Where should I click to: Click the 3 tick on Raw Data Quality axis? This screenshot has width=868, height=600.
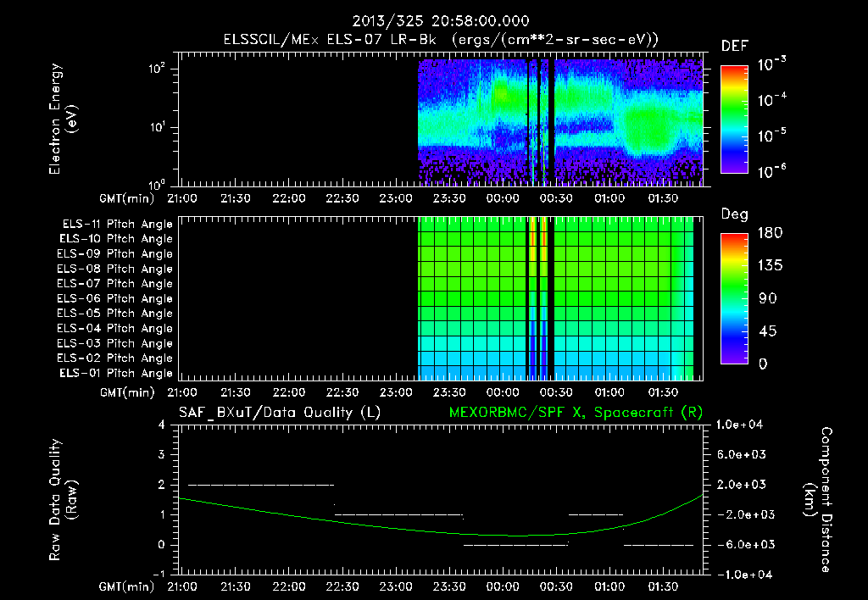coord(162,455)
